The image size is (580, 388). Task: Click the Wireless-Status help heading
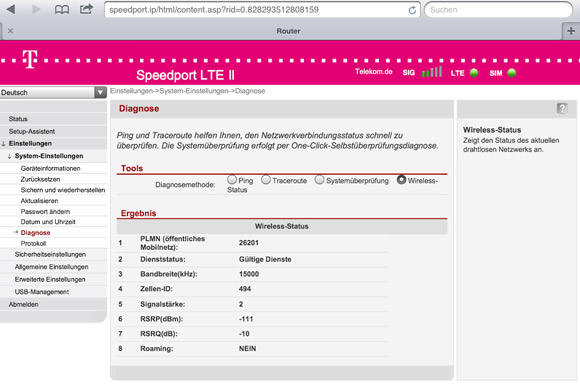pos(492,130)
